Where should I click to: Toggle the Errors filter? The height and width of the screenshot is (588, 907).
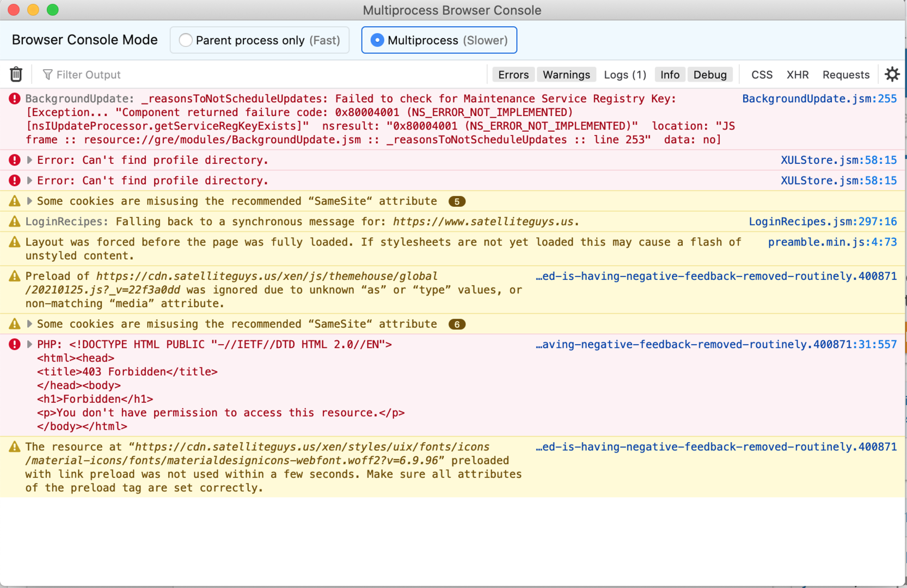click(513, 75)
